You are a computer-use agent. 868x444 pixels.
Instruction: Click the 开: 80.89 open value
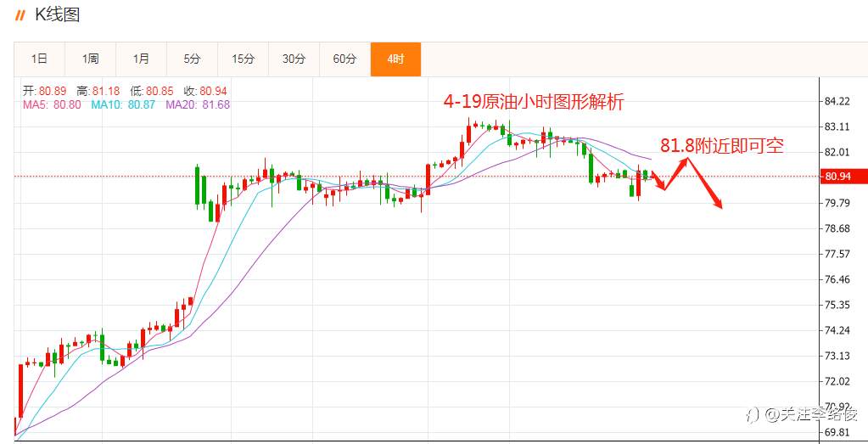point(44,92)
